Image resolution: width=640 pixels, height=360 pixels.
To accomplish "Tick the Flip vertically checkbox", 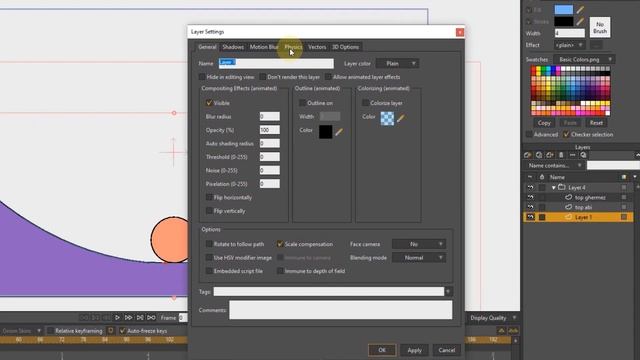I will point(209,211).
